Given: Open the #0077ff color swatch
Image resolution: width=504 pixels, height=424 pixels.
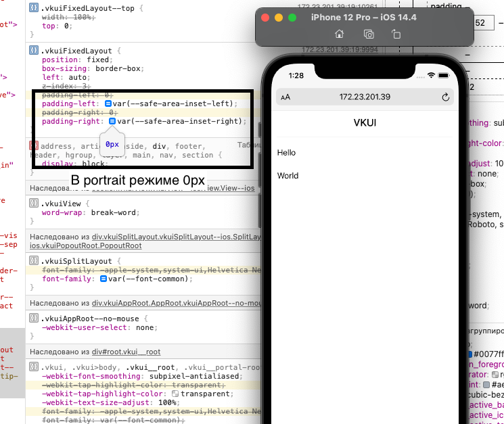Looking at the screenshot, I should pyautogui.click(x=470, y=354).
